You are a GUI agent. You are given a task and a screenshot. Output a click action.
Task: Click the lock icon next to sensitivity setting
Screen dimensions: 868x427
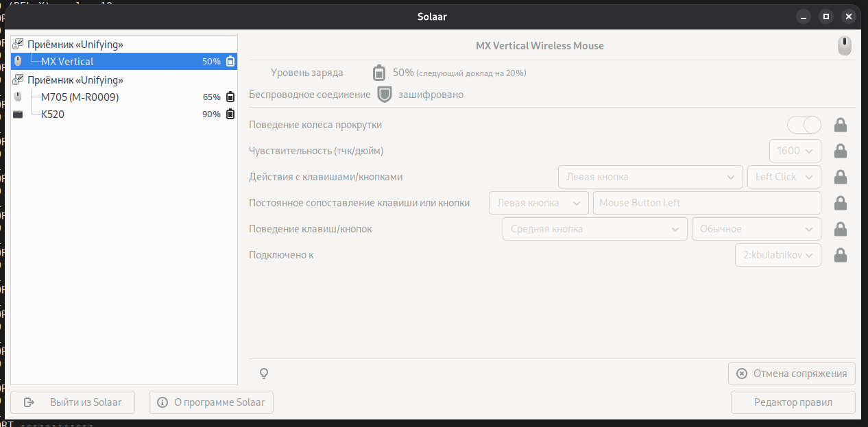point(840,151)
